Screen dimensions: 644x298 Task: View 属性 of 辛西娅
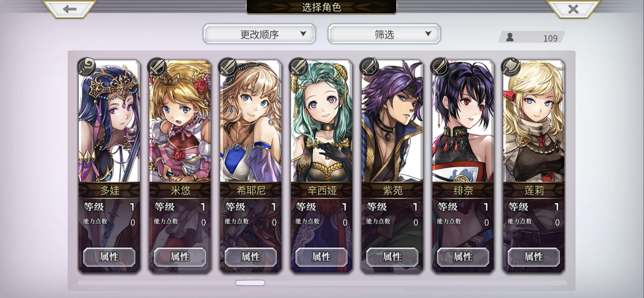point(322,257)
